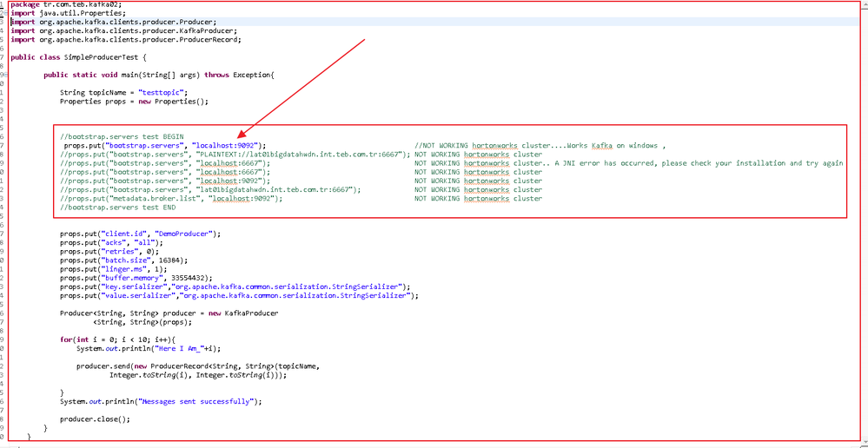Screen dimensions: 868x448
Task: Click the "value.serializer" property line
Action: 240,296
